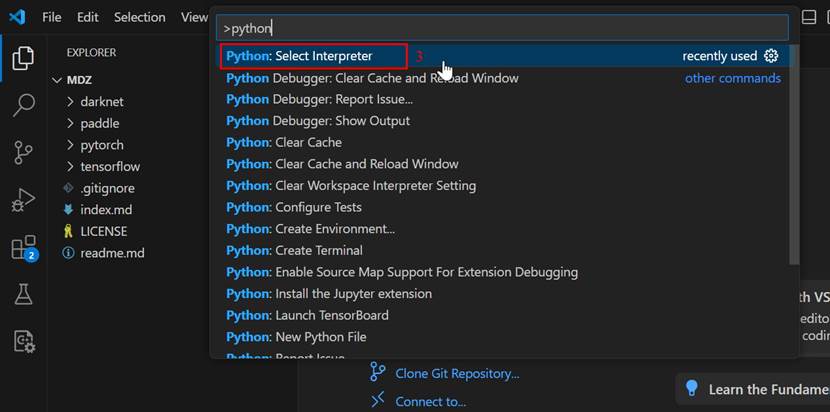Run Python Debugger: Report Issue command
Screen dimensions: 830x412
click(x=504, y=100)
